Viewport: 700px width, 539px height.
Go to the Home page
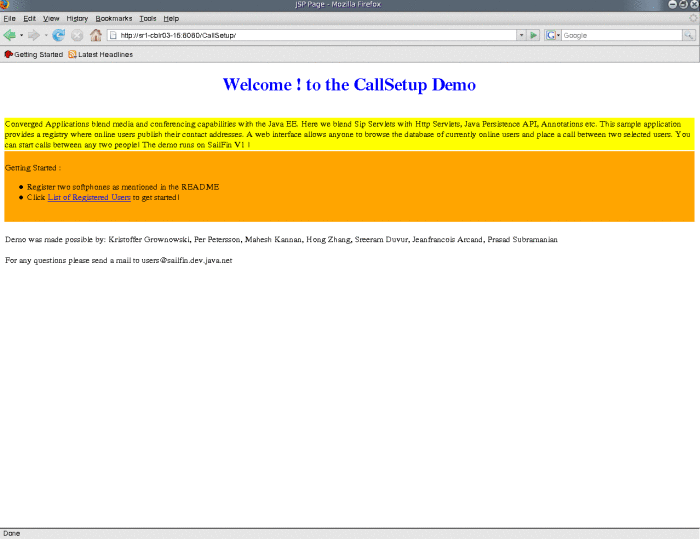96,35
